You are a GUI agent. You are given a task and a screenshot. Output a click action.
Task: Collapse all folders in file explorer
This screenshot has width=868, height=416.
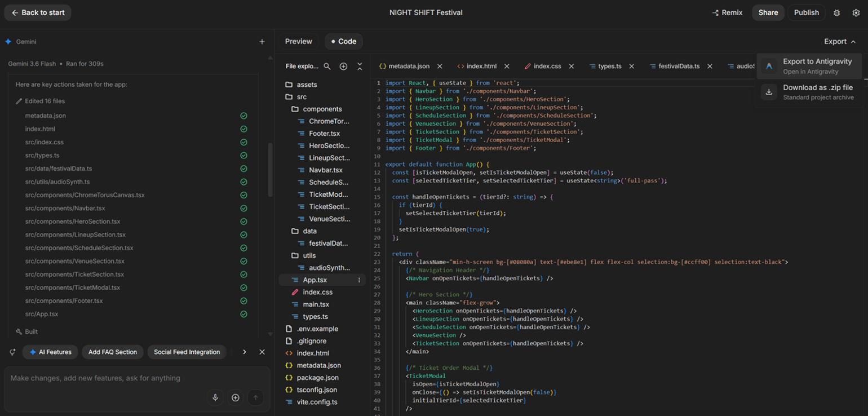pyautogui.click(x=360, y=66)
